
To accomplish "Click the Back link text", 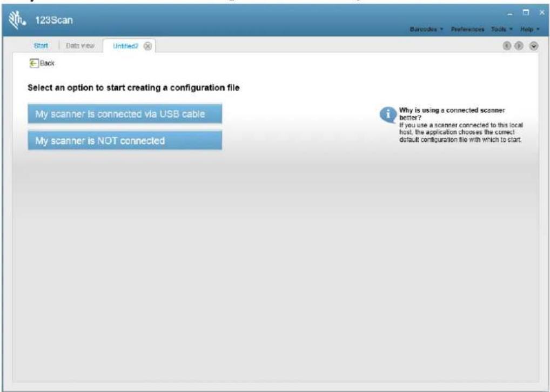I will [x=47, y=63].
